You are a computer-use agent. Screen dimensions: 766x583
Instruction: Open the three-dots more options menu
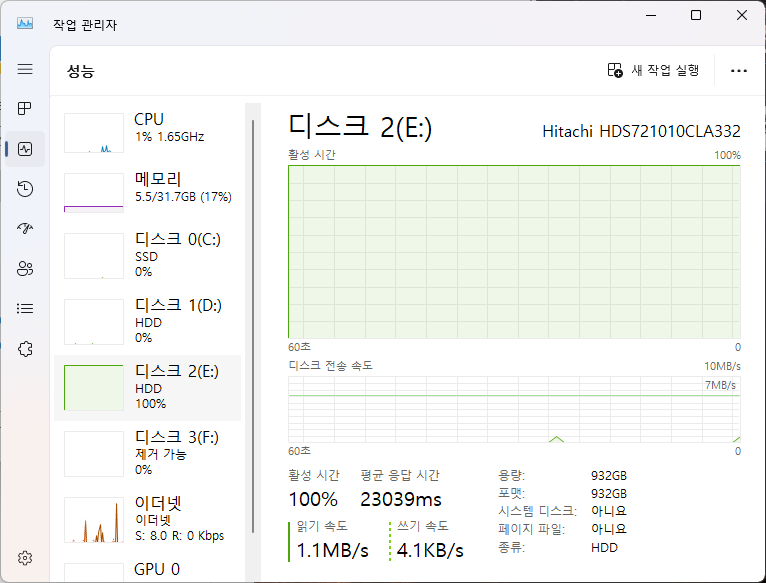point(739,71)
